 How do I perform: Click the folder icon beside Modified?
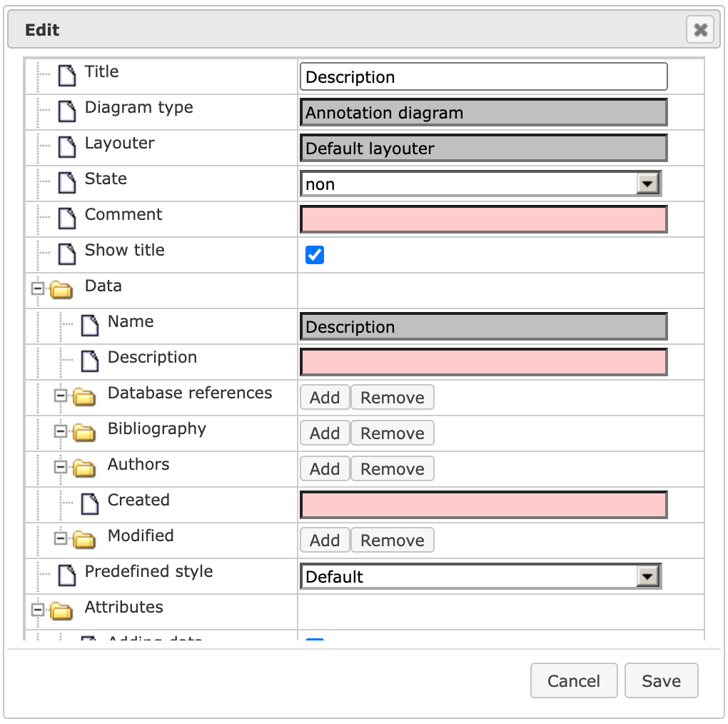(84, 540)
